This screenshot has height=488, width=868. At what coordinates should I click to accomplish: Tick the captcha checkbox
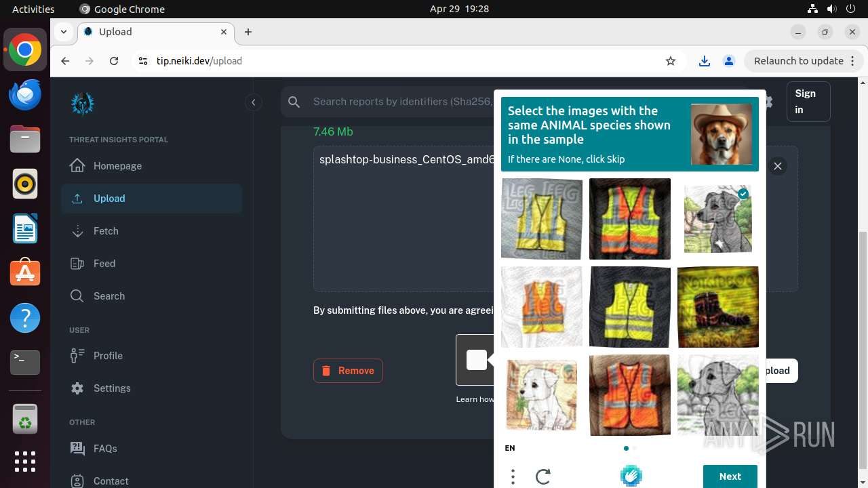(476, 360)
